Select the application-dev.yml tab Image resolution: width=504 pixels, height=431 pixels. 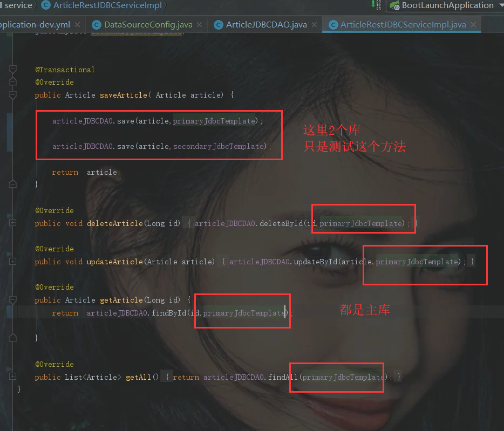[x=35, y=25]
